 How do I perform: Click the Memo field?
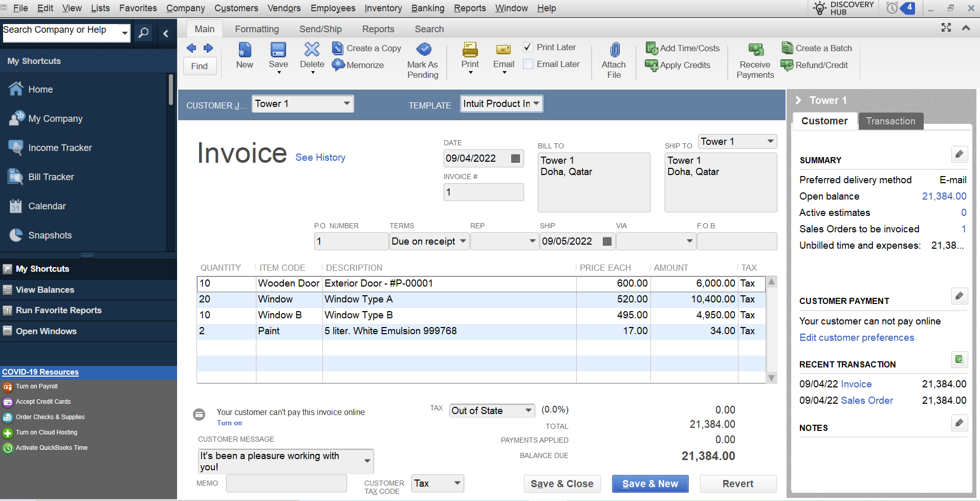[287, 483]
